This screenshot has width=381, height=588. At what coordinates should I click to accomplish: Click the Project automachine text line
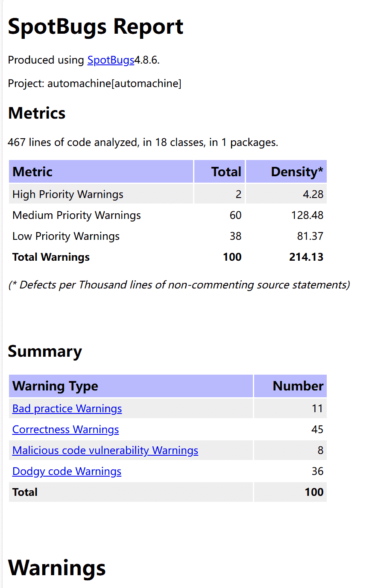coord(94,84)
